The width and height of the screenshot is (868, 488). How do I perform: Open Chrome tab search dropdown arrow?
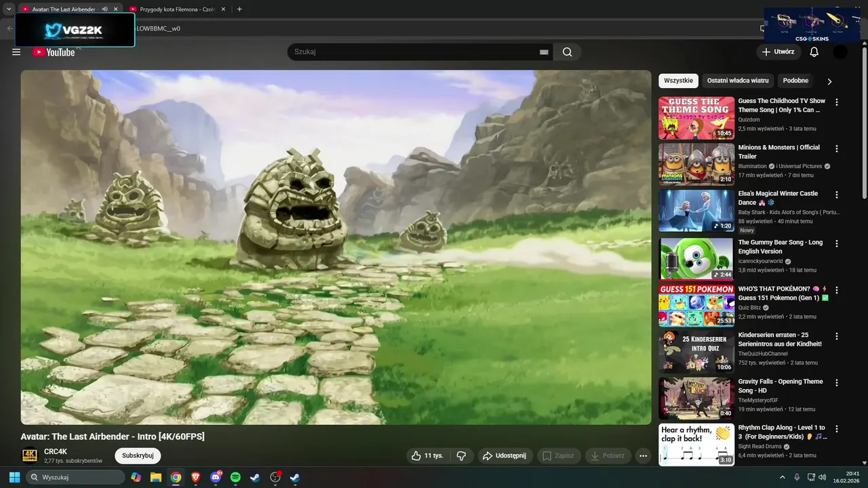(9, 9)
